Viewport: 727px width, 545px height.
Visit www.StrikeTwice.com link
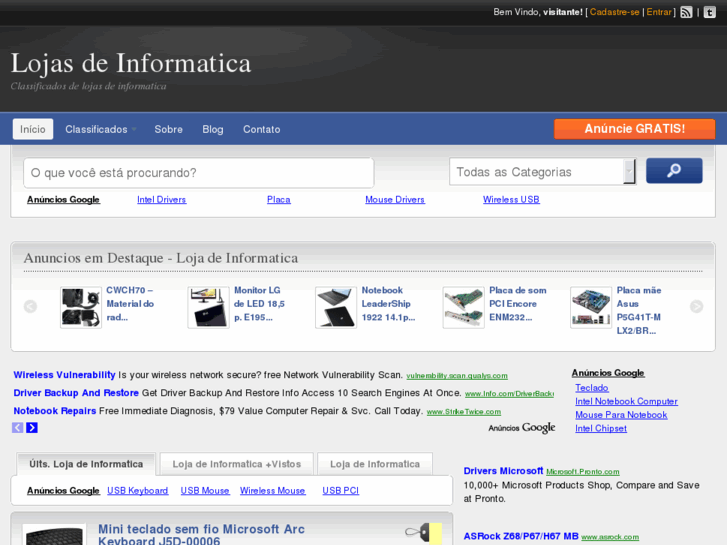point(464,412)
